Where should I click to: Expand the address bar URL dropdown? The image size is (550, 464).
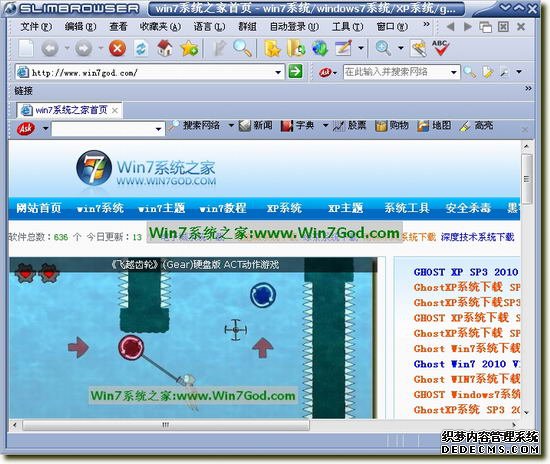tap(278, 73)
